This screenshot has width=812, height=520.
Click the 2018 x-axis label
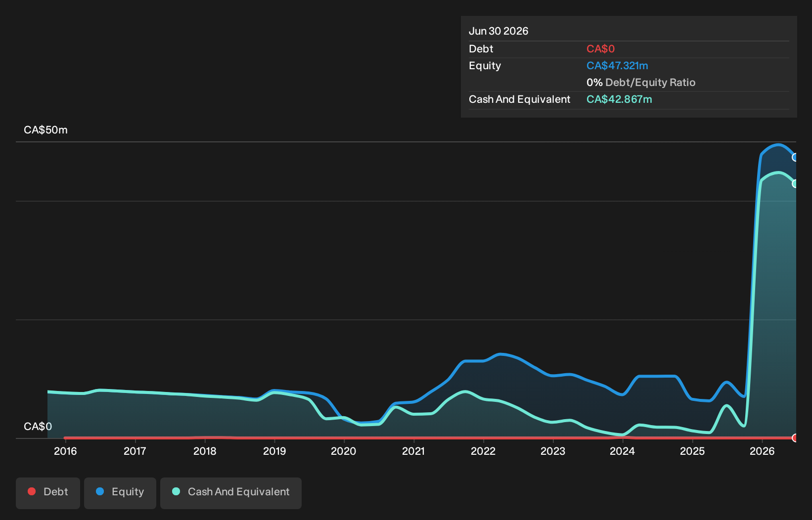[205, 451]
